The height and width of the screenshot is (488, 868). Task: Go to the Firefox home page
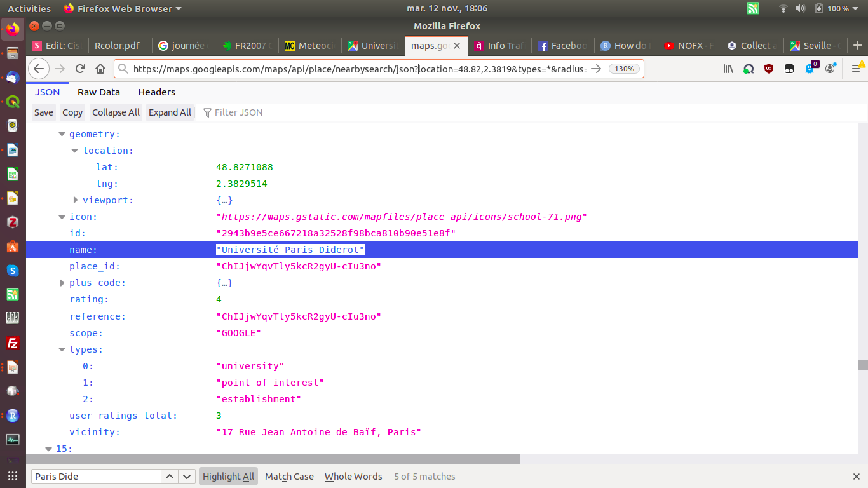click(x=100, y=69)
